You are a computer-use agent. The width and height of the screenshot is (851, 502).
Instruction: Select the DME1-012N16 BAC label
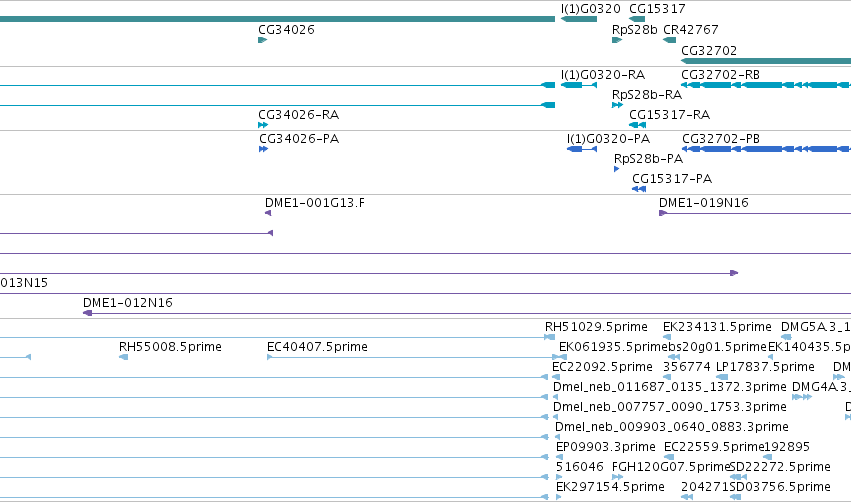(x=128, y=302)
